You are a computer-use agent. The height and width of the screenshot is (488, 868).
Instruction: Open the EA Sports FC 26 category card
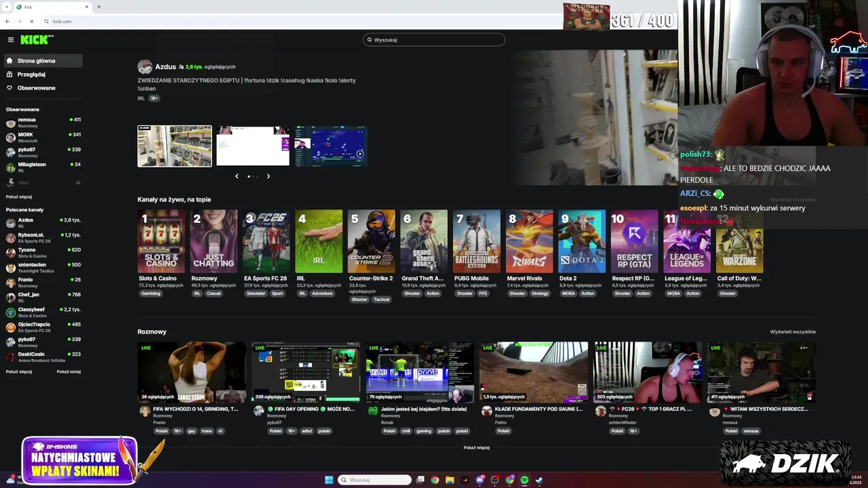267,242
